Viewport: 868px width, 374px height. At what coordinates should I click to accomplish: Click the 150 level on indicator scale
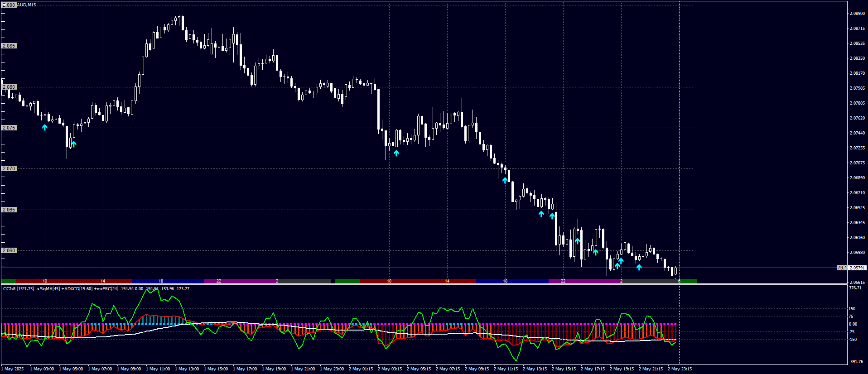point(852,309)
